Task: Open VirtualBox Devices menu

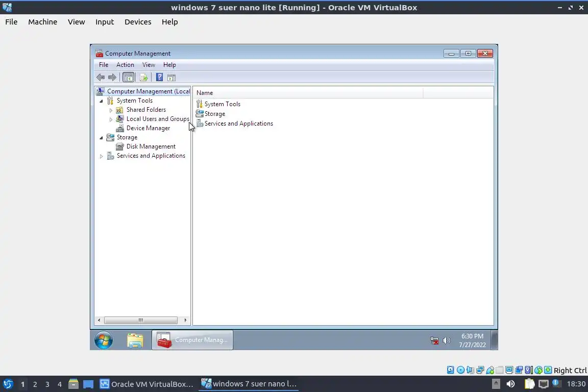Action: coord(138,22)
